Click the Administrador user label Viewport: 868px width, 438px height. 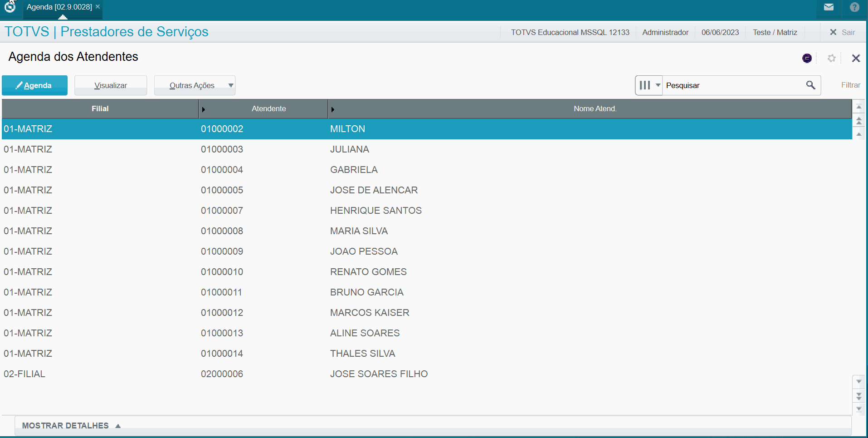click(665, 32)
